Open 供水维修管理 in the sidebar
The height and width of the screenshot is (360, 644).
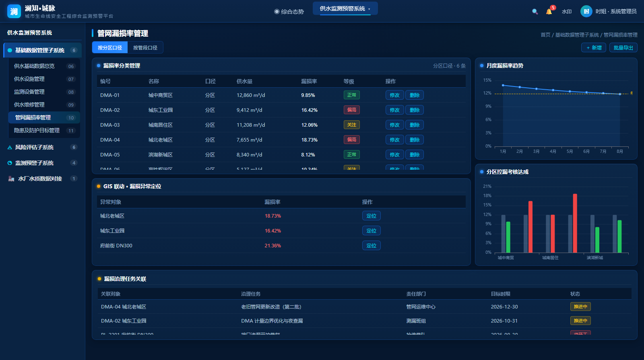[44, 105]
